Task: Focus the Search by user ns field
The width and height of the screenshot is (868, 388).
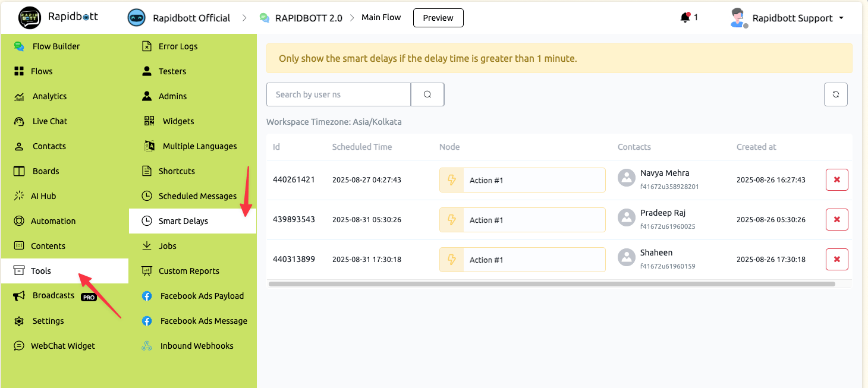Action: [338, 94]
